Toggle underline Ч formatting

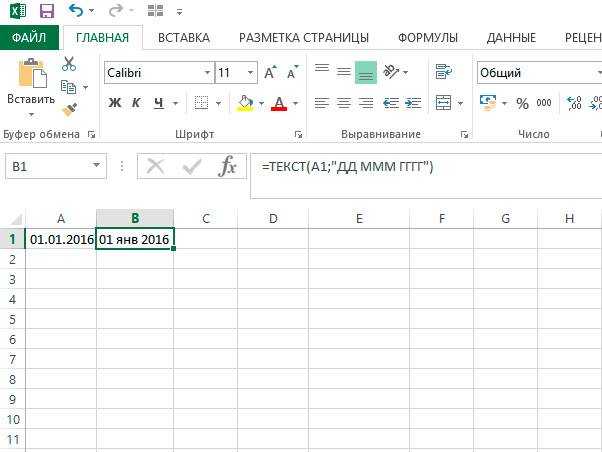pos(159,103)
